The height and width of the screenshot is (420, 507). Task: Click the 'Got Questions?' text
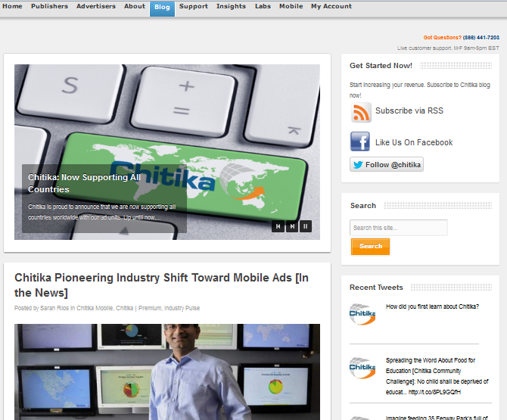(x=443, y=38)
